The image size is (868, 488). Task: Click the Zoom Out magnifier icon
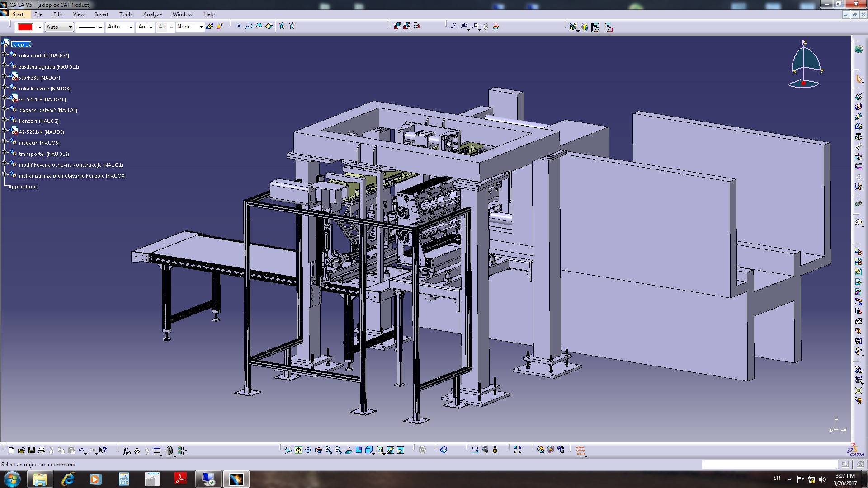pos(338,450)
